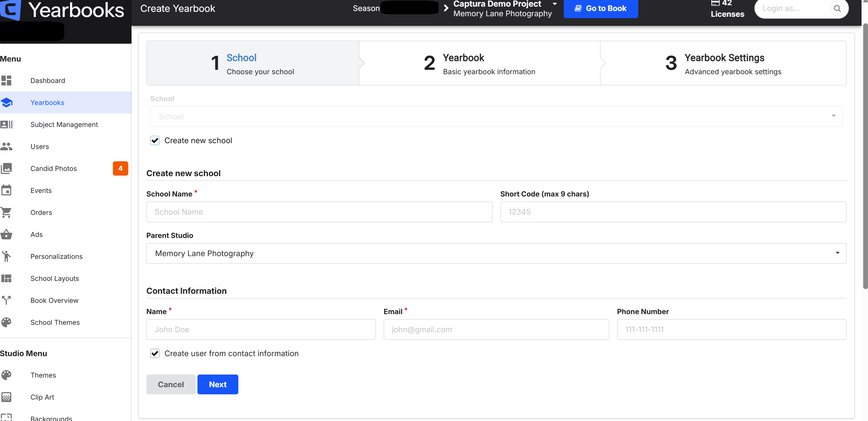Open Book Overview menu item
Screen dimensions: 868x421
66,300
